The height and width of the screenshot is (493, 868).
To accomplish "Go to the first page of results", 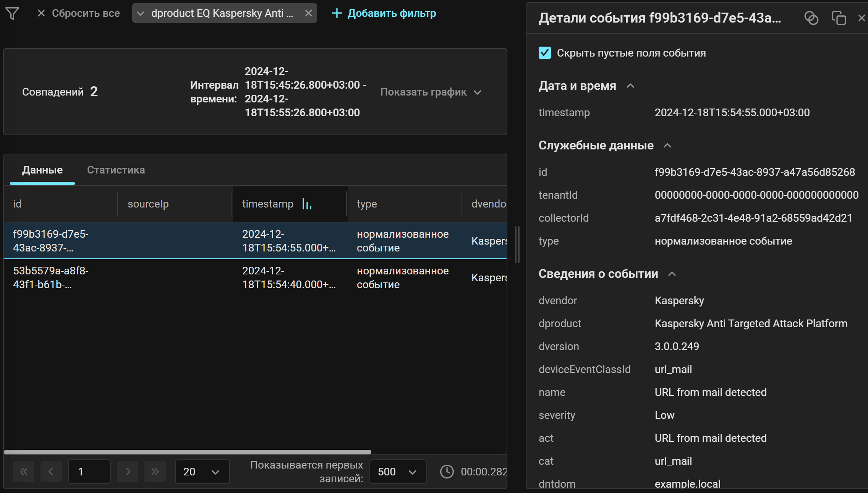I will [x=24, y=472].
